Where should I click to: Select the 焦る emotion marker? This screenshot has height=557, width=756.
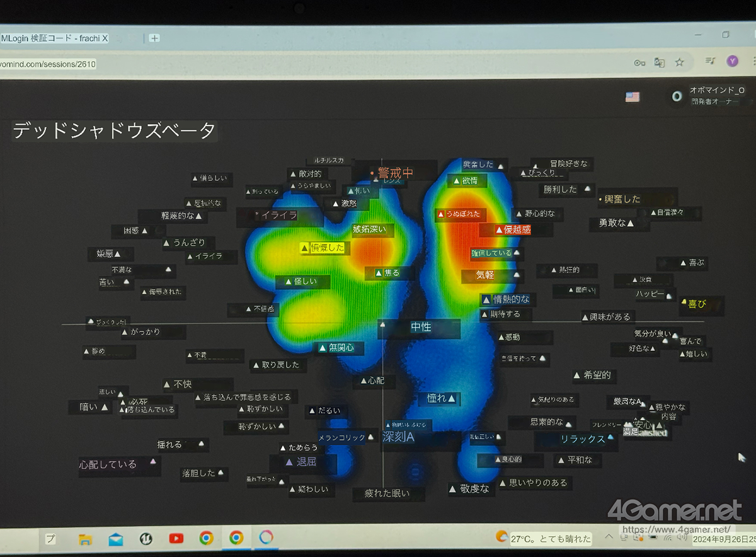pos(387,273)
